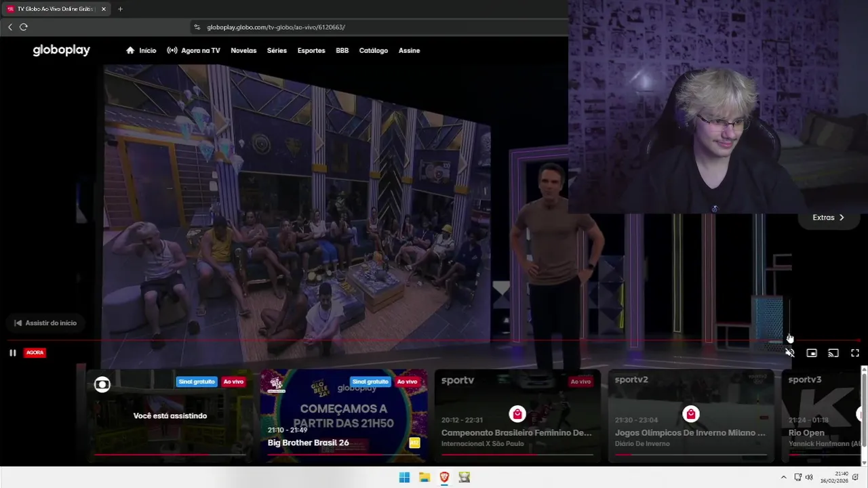Screen dimensions: 868x488
Task: Click the network tray icon
Action: point(798,477)
